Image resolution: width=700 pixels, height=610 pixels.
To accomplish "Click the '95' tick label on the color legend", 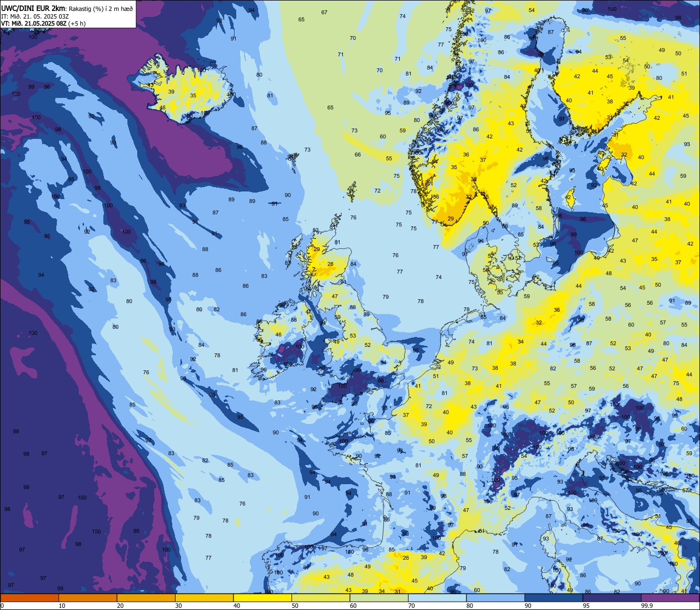I will [587, 606].
